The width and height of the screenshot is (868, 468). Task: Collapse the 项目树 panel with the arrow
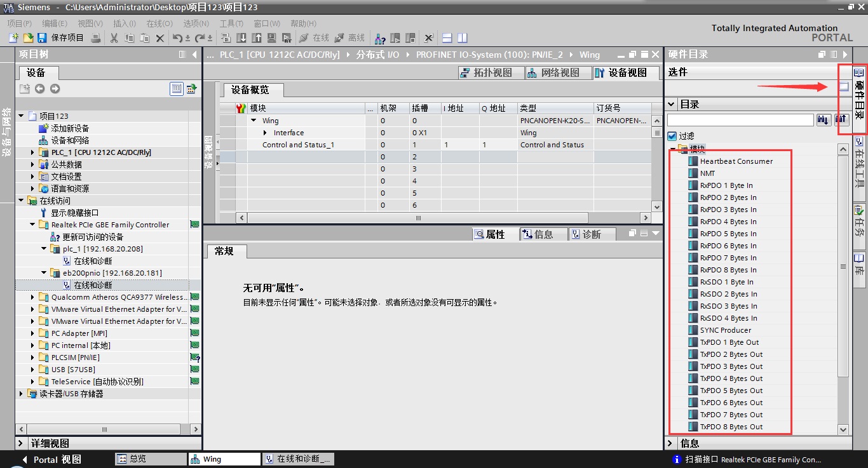point(194,55)
